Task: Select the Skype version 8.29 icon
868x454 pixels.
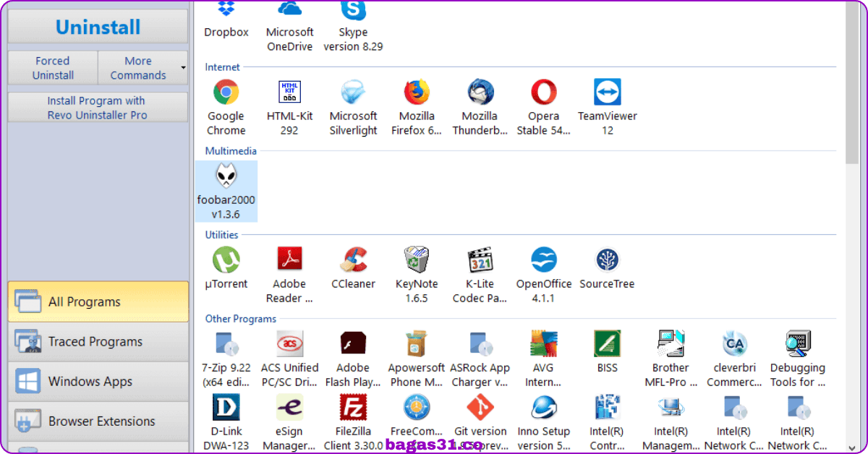Action: pos(353,10)
